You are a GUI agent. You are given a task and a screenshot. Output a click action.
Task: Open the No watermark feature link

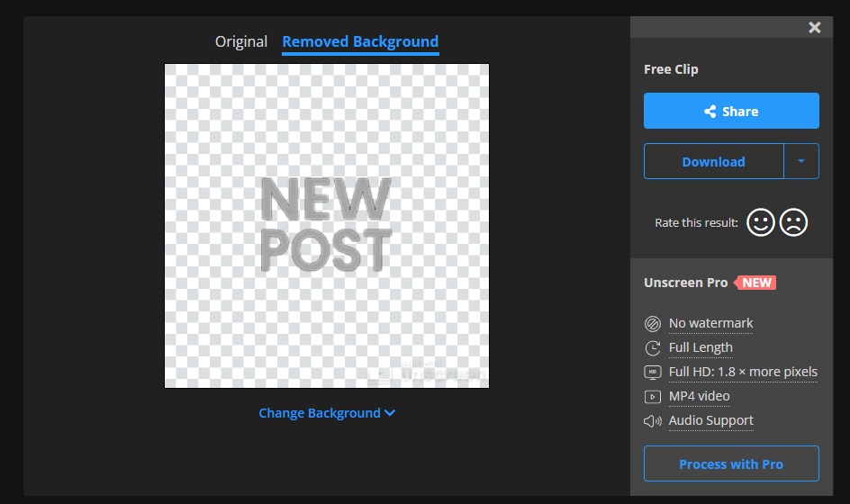click(710, 323)
